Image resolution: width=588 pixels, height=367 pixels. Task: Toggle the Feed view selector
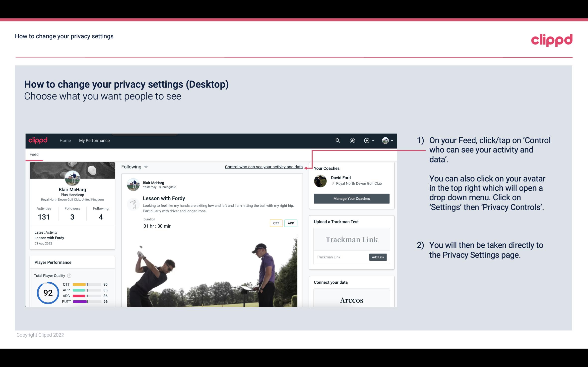click(134, 167)
